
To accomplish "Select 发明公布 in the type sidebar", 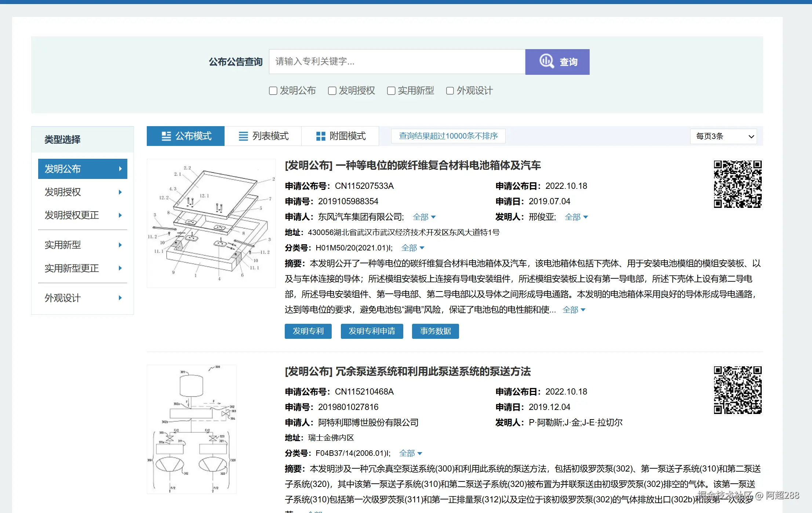I will click(83, 169).
